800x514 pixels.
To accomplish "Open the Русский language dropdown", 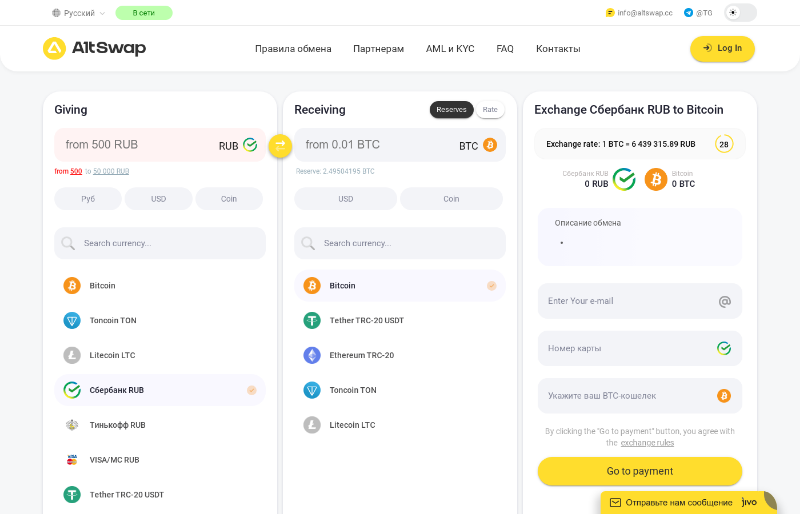I will [x=78, y=13].
